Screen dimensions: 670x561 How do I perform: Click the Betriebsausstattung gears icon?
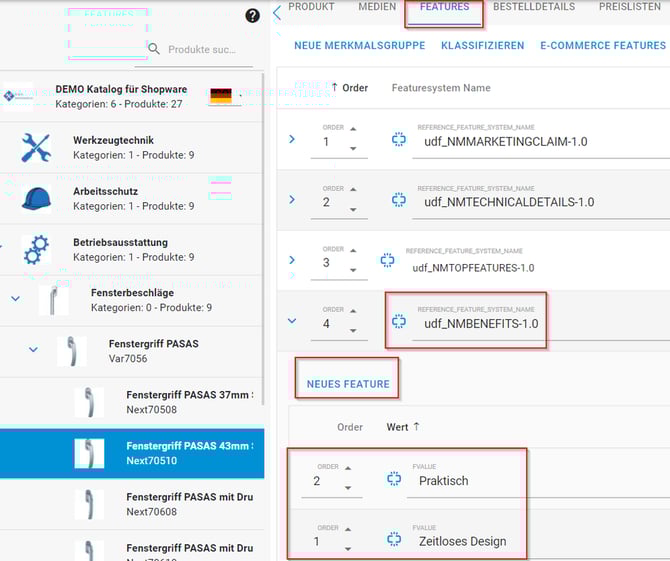click(x=36, y=250)
